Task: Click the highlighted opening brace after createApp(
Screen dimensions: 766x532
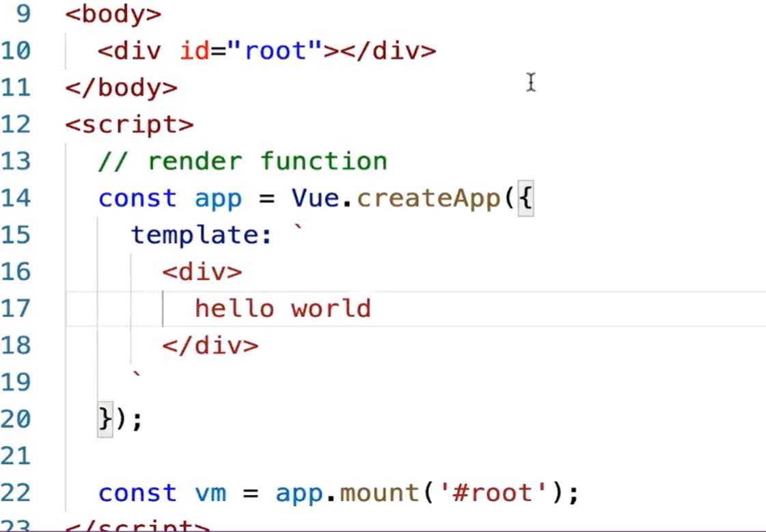Action: tap(525, 198)
